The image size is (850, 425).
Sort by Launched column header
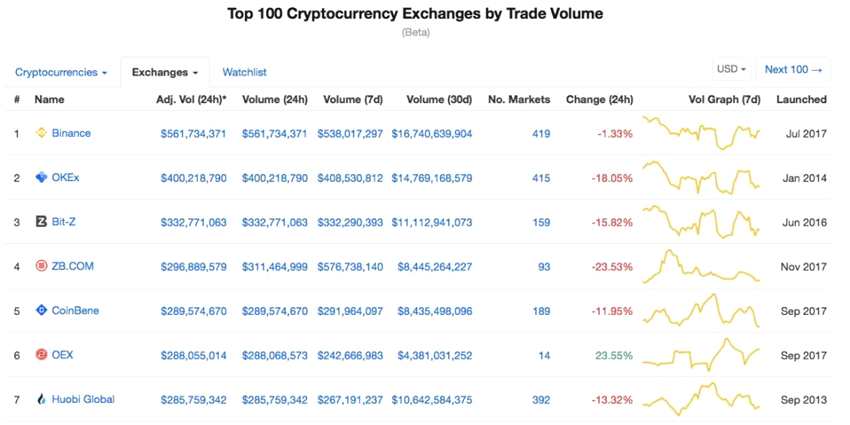tap(801, 100)
